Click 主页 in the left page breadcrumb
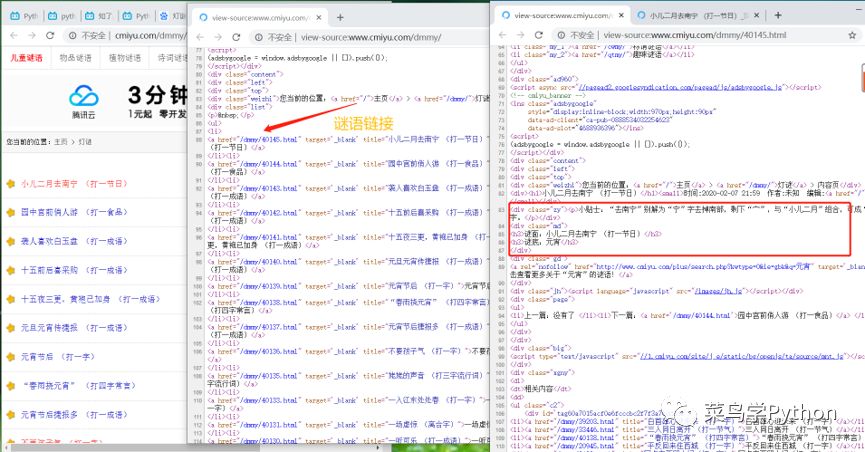 click(61, 142)
